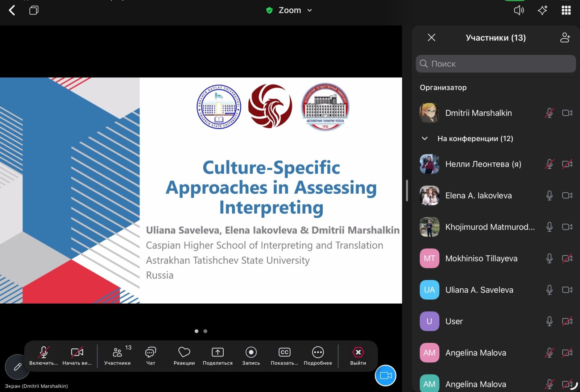Open the Reactions heart menu
The height and width of the screenshot is (392, 580).
click(184, 356)
